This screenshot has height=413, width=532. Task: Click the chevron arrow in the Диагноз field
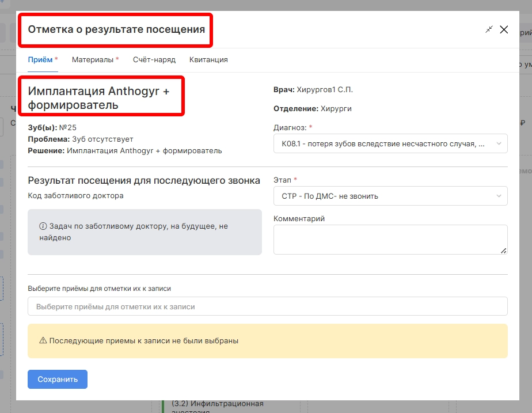tap(499, 144)
